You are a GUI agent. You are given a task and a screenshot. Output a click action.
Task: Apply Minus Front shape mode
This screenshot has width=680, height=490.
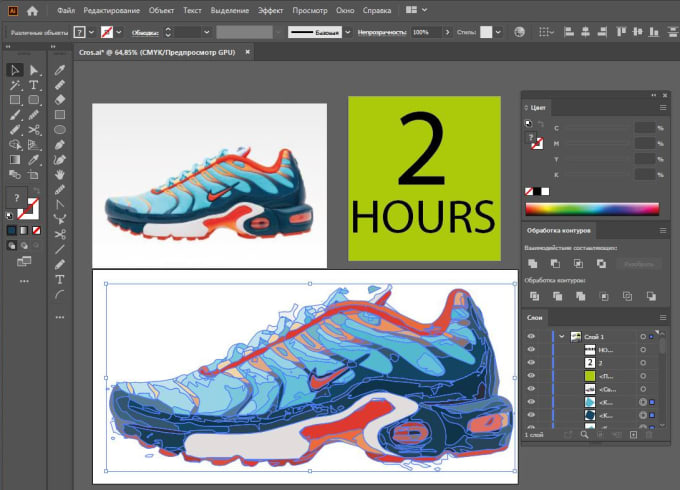click(x=555, y=264)
